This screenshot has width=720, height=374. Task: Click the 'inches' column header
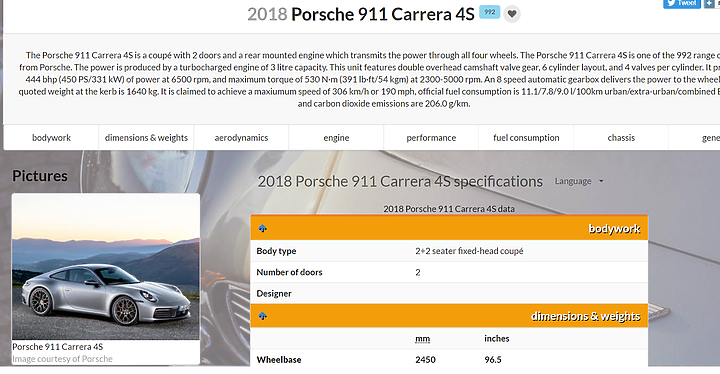click(496, 339)
